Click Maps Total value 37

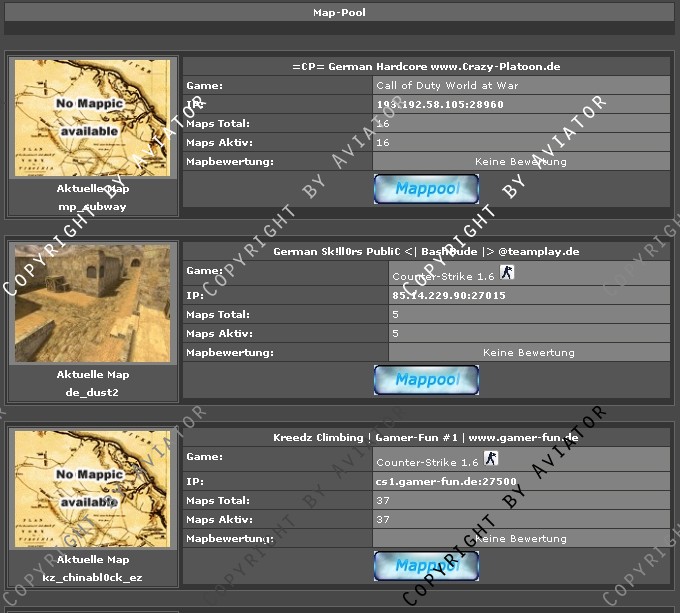382,501
